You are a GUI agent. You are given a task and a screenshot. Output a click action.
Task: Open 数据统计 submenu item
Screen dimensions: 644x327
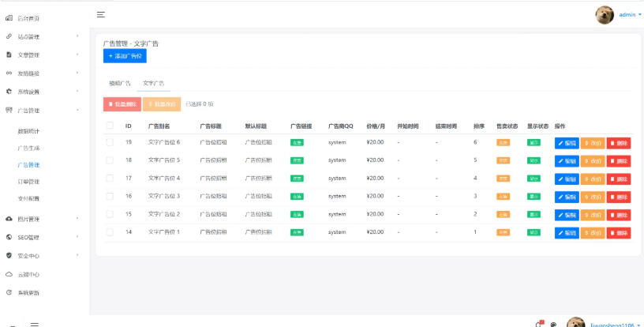pyautogui.click(x=28, y=131)
